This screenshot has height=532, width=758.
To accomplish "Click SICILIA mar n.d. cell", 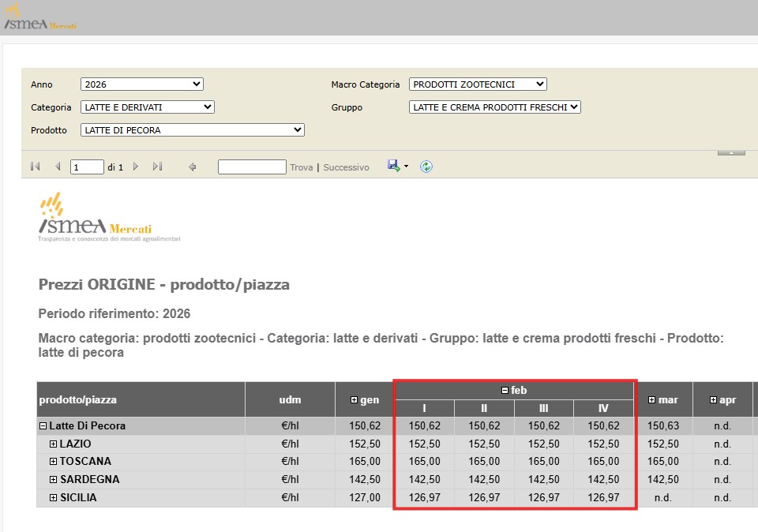I will 662,497.
